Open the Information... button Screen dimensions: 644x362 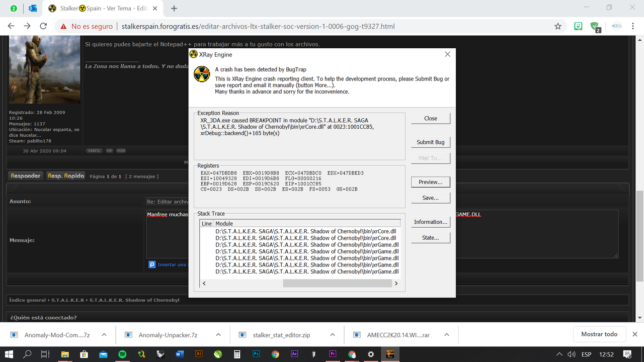click(x=431, y=222)
